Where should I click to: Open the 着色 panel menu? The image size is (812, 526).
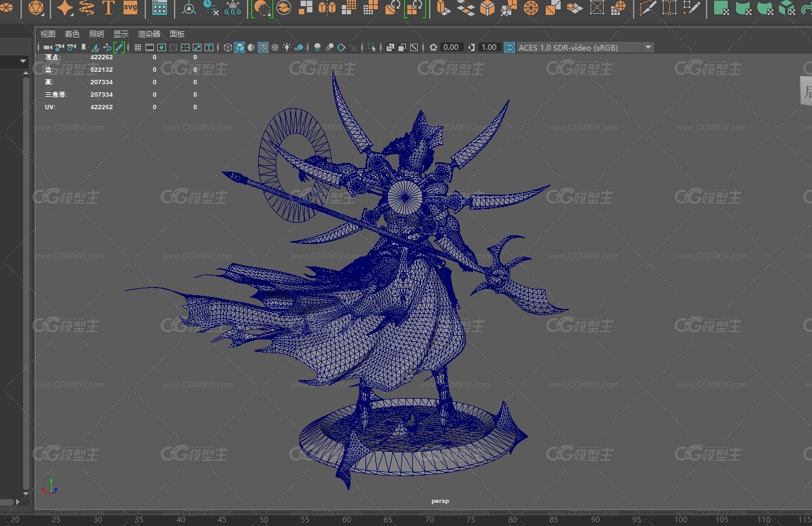pos(72,34)
